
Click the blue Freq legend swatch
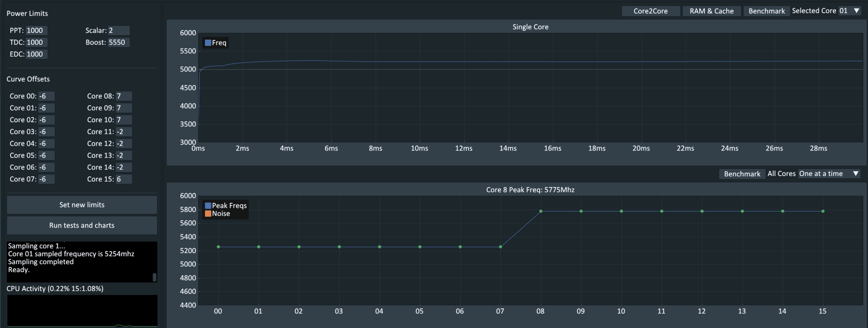[x=208, y=43]
